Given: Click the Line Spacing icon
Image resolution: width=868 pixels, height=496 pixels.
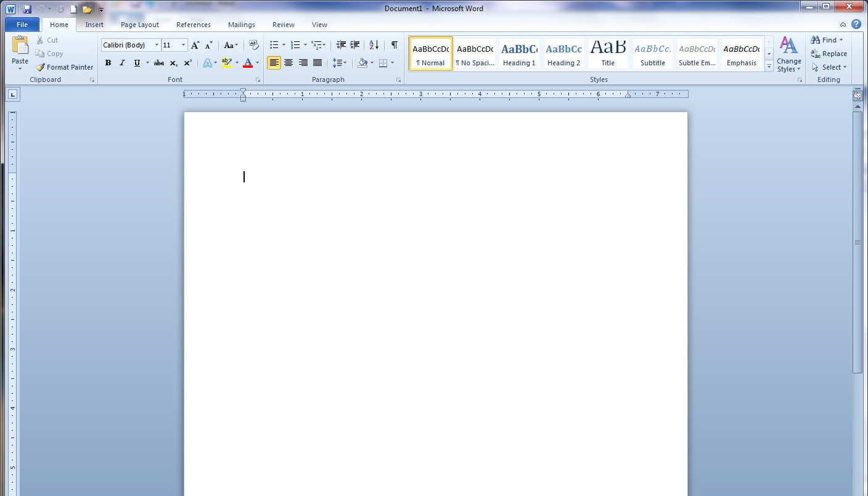Looking at the screenshot, I should 337,63.
